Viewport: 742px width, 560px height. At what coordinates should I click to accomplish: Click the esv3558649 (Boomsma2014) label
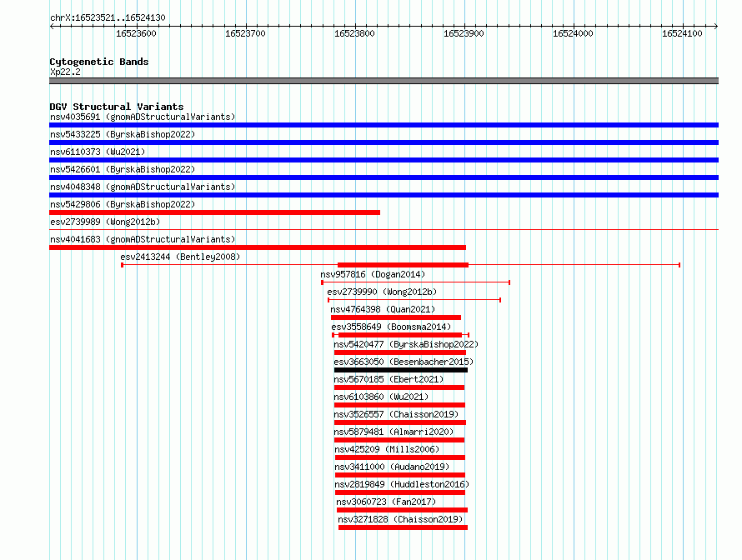coord(391,327)
